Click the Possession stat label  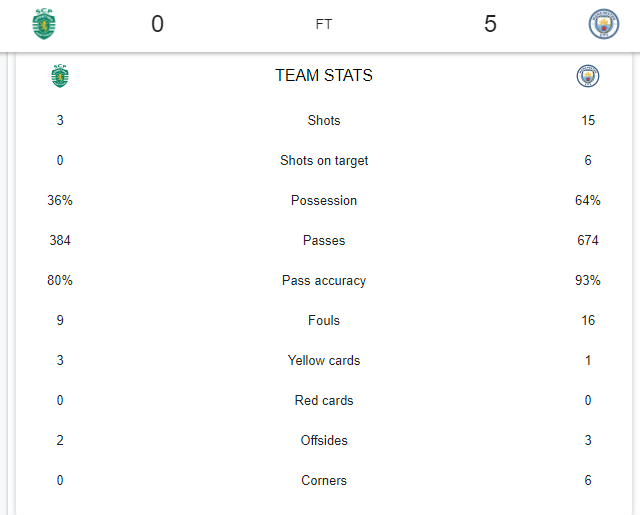324,200
